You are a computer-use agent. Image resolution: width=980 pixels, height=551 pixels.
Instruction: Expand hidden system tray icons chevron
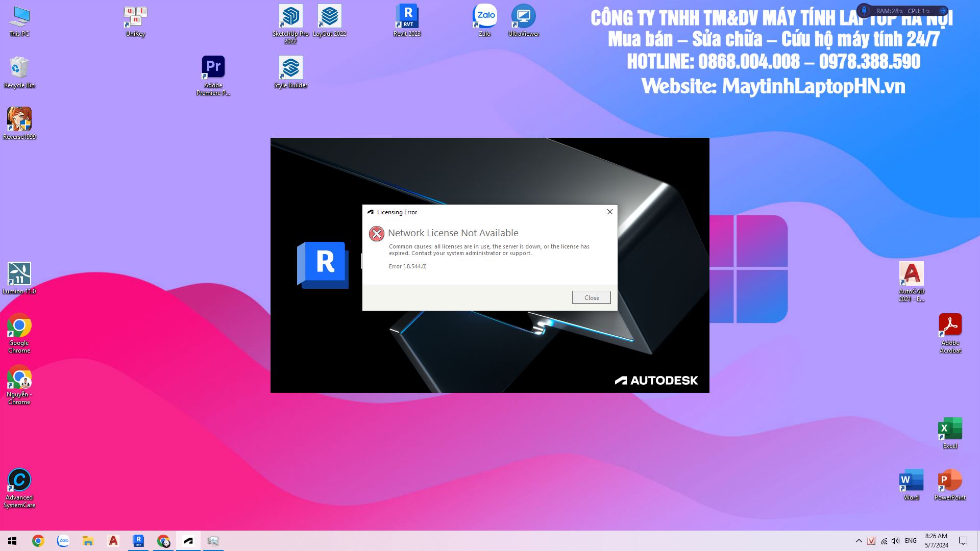[859, 541]
